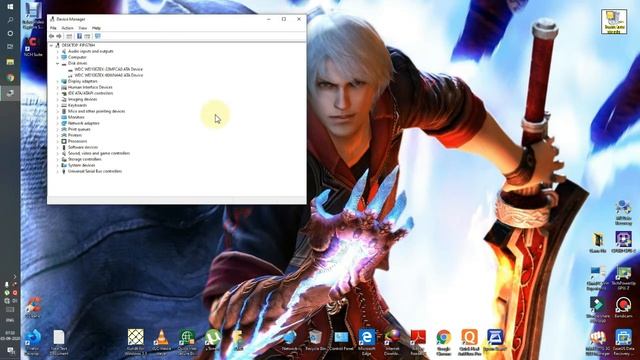Select the second WDC ATA Device entry

pos(109,75)
